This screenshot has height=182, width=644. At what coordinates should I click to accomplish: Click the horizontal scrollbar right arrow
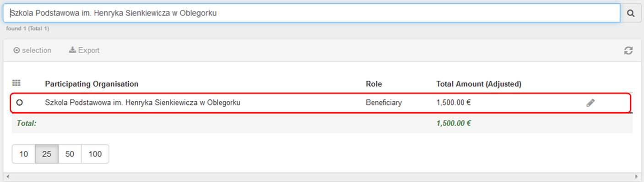[637, 176]
